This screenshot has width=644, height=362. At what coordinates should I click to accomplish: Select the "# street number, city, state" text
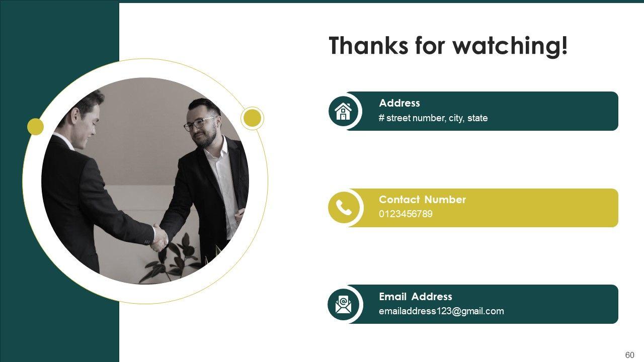[433, 118]
